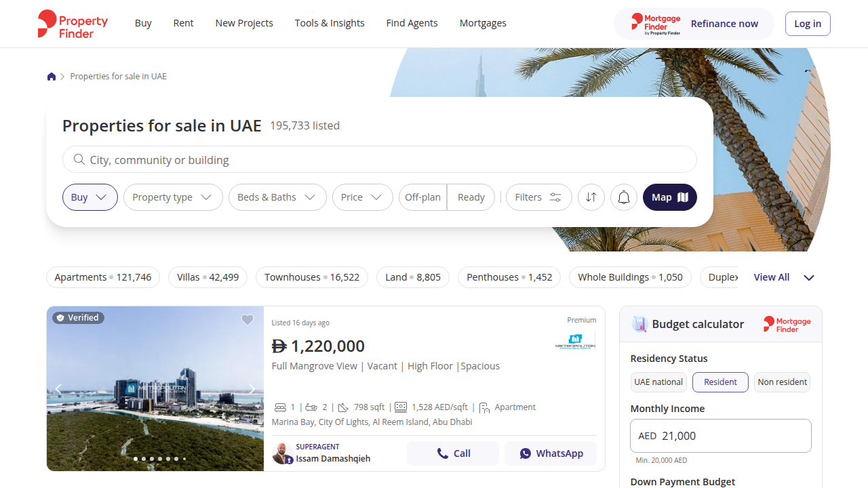Filter by Land 8,805 chip
Viewport: 868px width, 488px height.
(413, 277)
